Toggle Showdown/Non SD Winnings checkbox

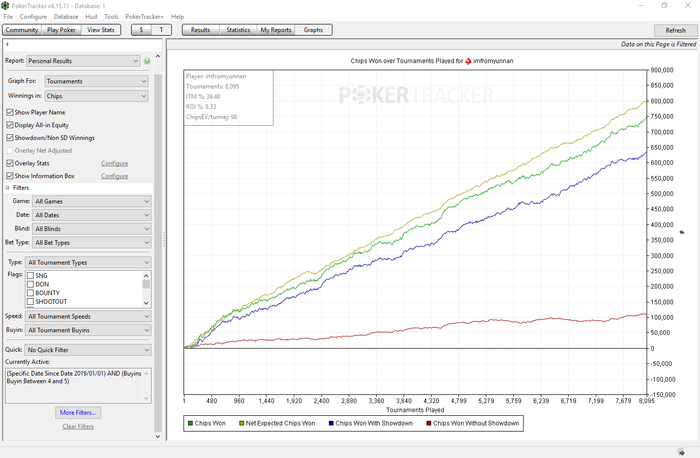pos(10,137)
